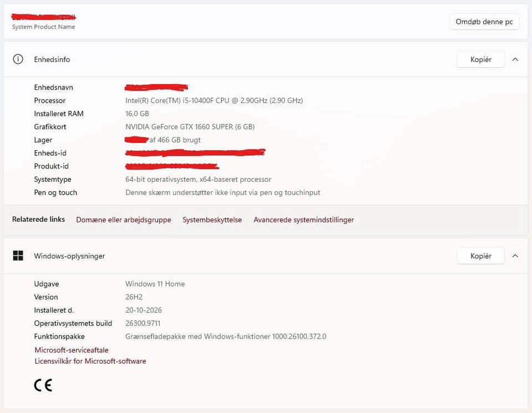Click the Enheds-id row label
Viewport: 532px width, 413px height.
50,153
